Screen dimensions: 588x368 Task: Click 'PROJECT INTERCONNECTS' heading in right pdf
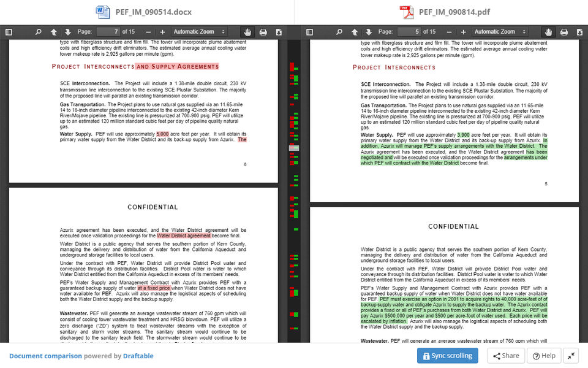pos(394,67)
